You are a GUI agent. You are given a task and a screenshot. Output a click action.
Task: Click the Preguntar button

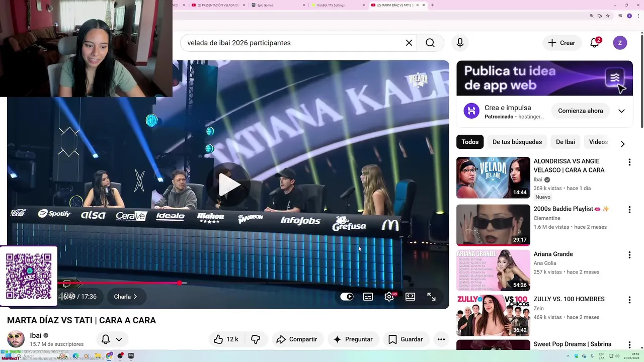coord(353,339)
